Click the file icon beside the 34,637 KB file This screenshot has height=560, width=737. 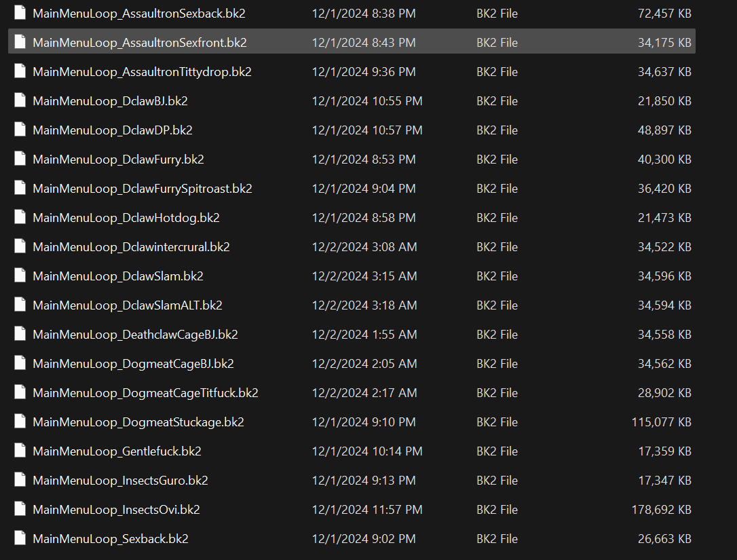click(x=20, y=71)
